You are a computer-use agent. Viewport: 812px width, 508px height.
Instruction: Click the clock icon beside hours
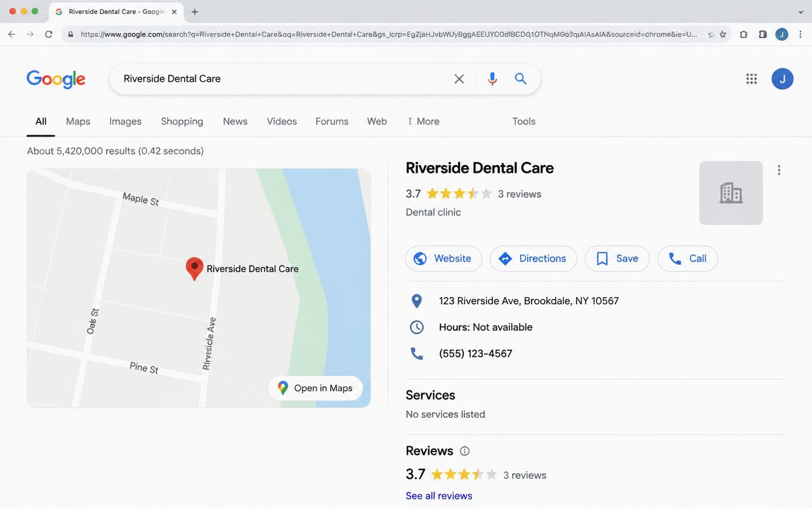417,327
